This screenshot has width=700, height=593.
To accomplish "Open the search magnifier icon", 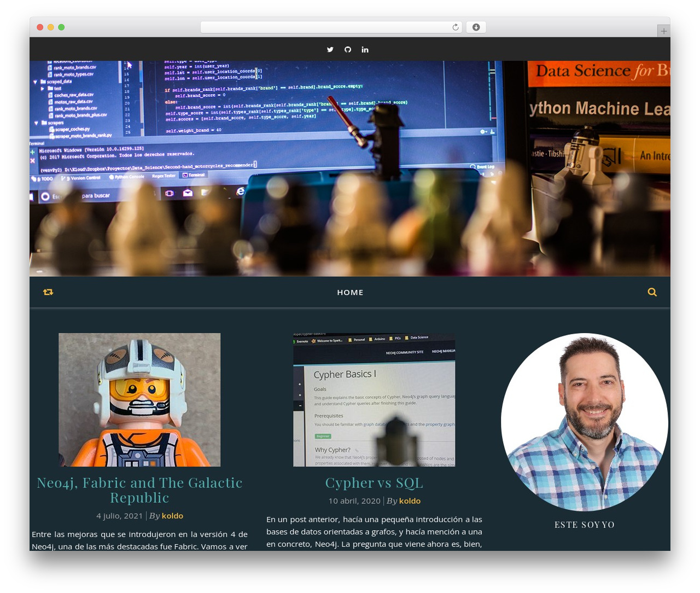I will pos(652,292).
